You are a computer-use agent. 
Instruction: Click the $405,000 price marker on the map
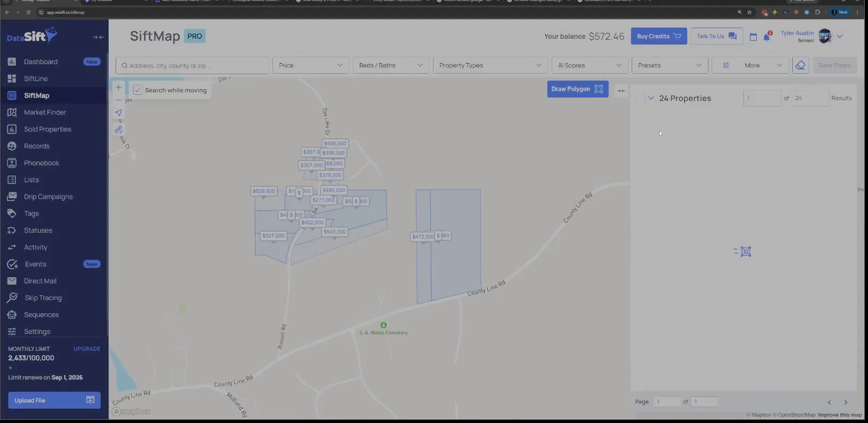click(x=335, y=144)
